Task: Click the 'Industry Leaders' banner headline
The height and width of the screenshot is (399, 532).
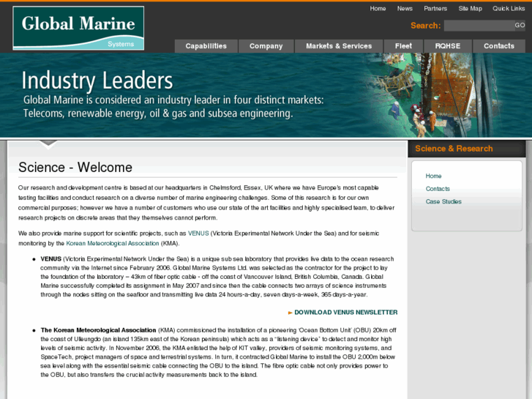Action: tap(97, 81)
